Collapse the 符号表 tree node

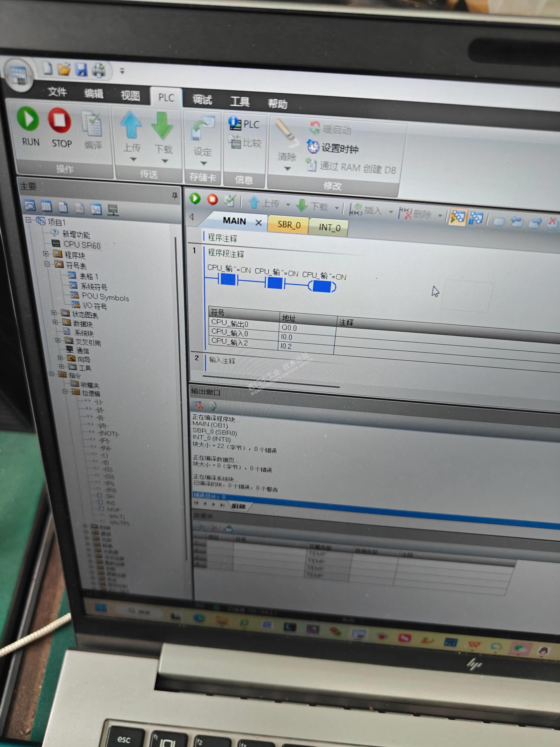(x=47, y=264)
